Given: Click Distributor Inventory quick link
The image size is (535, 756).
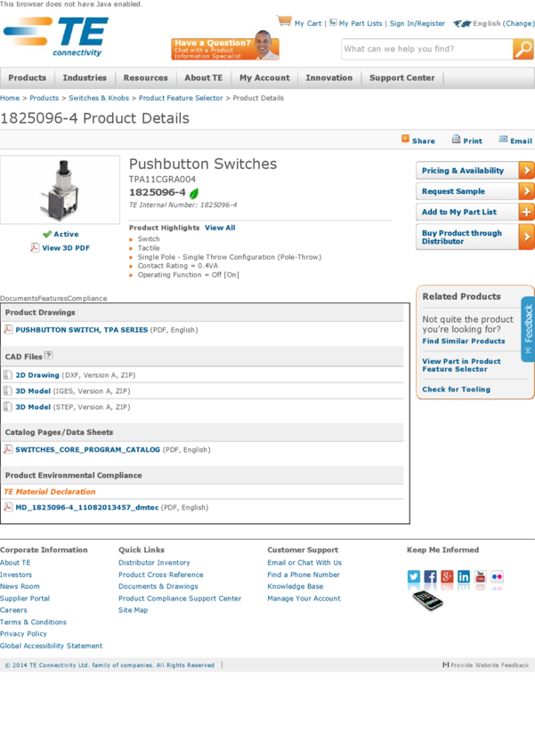Looking at the screenshot, I should point(154,563).
